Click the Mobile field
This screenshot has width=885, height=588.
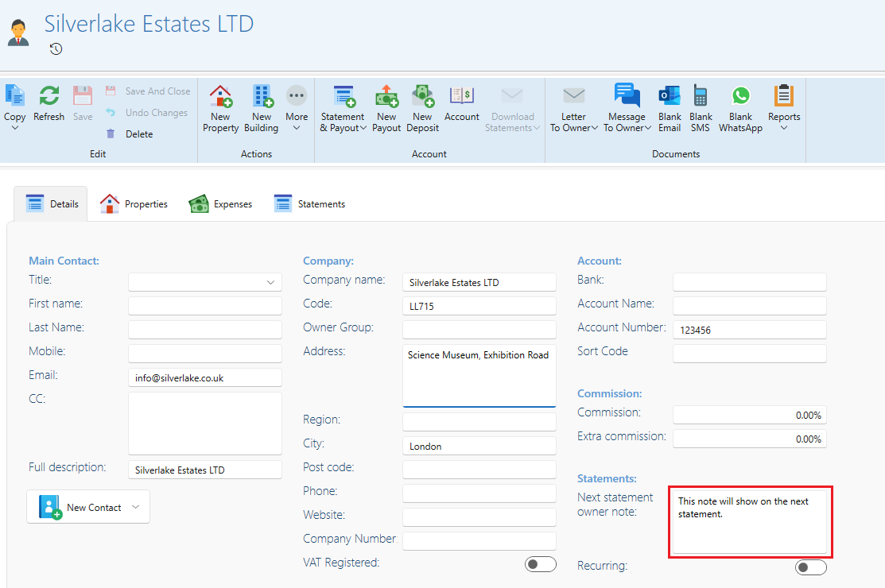pyautogui.click(x=205, y=354)
